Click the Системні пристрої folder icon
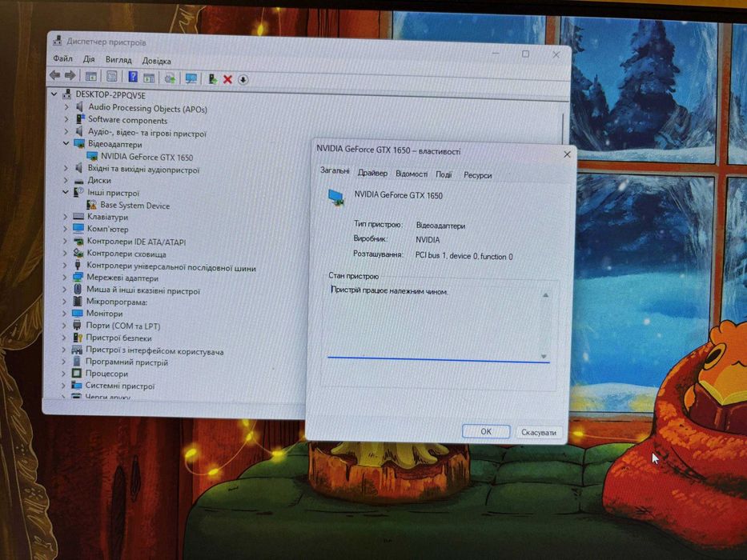 point(76,386)
